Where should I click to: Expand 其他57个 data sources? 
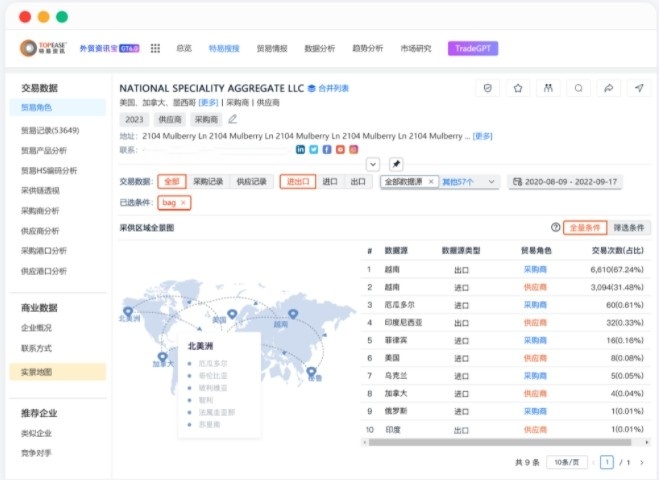point(458,182)
